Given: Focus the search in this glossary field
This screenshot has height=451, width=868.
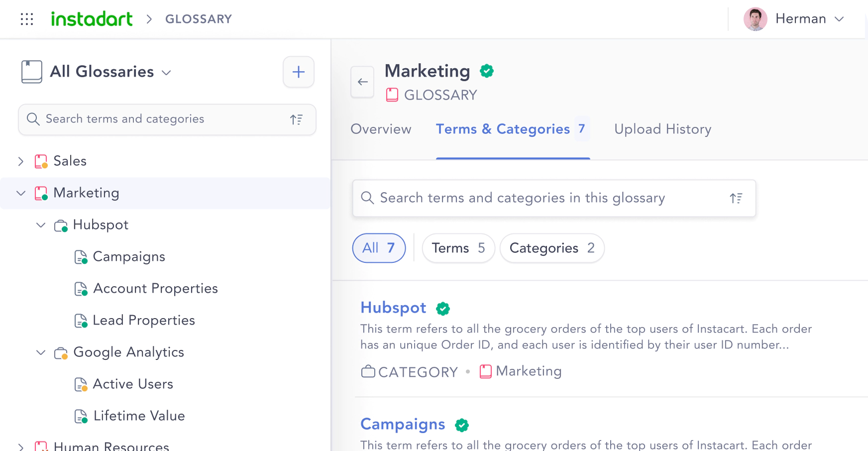Looking at the screenshot, I should click(x=554, y=198).
